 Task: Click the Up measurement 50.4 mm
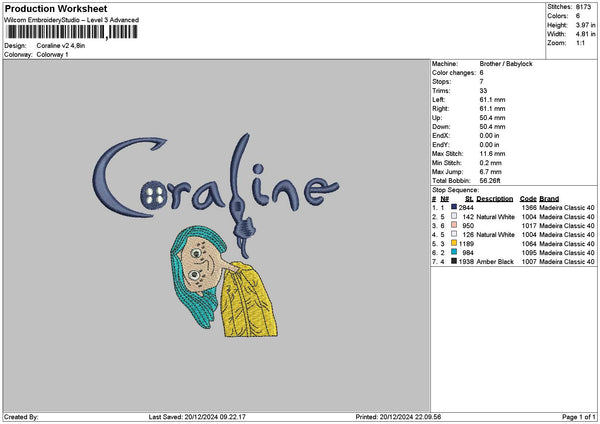pos(492,118)
